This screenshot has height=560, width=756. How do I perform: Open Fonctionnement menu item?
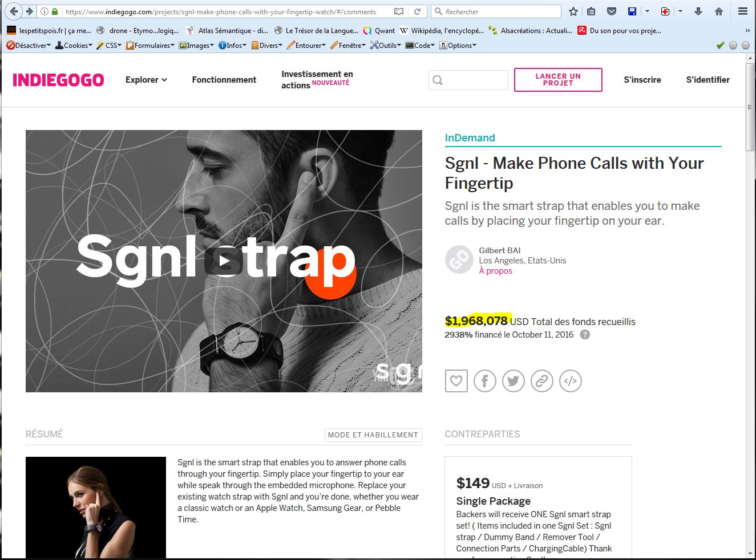click(224, 80)
